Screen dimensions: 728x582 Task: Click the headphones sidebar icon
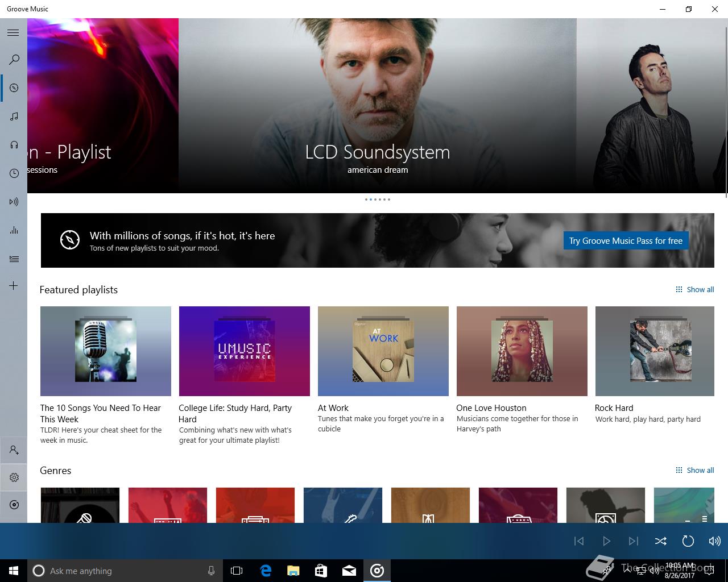click(x=14, y=144)
